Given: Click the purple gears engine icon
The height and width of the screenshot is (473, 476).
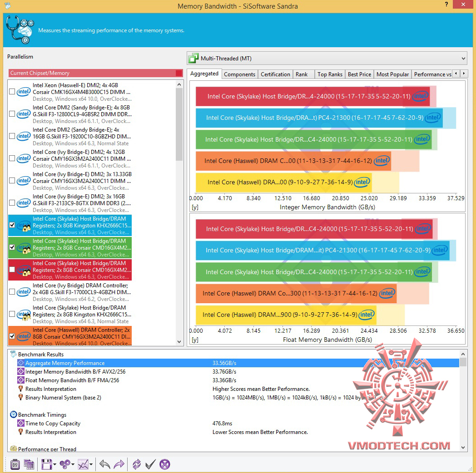Looking at the screenshot, I should coord(65,464).
